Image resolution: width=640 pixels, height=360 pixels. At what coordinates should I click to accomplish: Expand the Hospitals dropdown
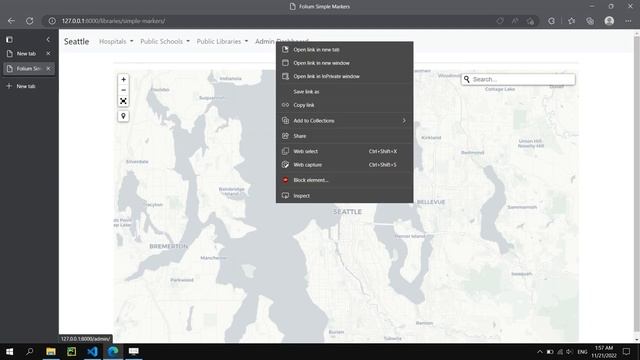116,41
